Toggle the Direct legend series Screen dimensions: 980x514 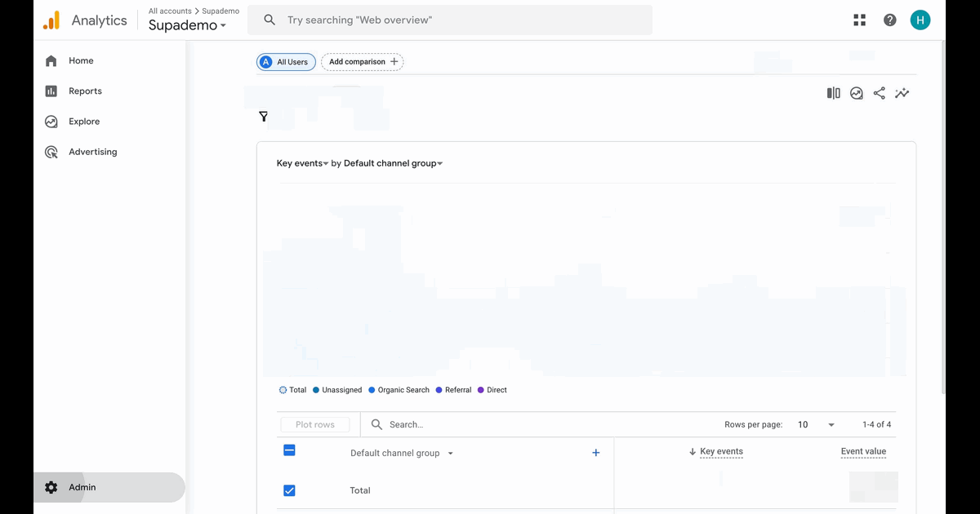coord(492,390)
